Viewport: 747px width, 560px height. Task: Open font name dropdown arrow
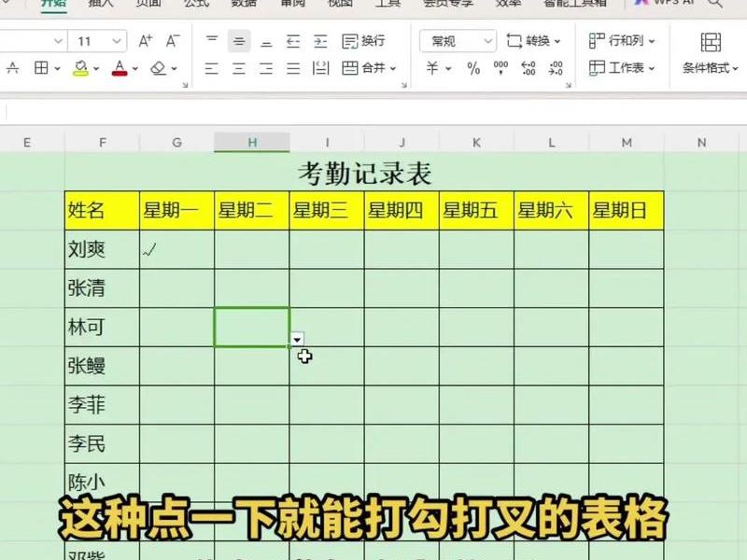click(x=58, y=41)
